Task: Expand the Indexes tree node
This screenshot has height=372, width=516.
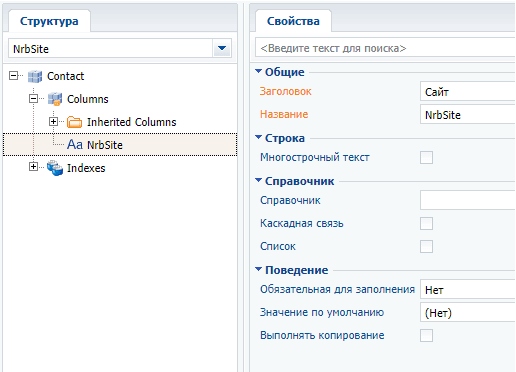Action: click(x=33, y=166)
